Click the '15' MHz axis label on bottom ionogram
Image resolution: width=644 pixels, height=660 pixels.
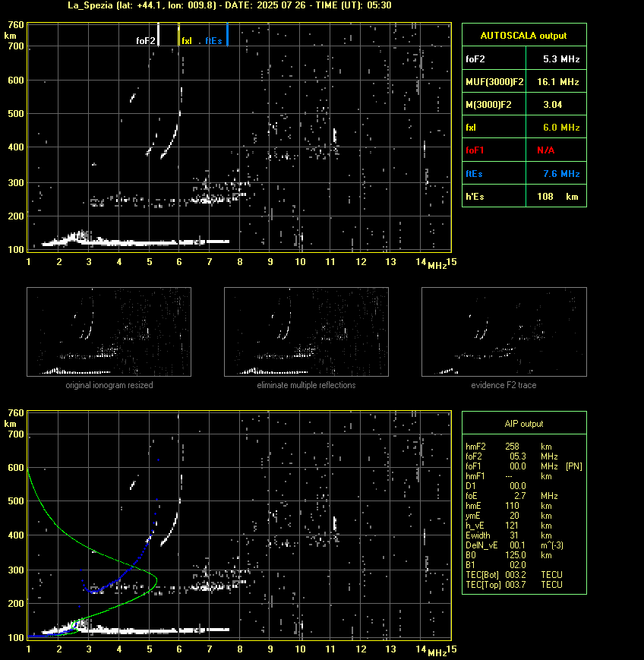452,649
